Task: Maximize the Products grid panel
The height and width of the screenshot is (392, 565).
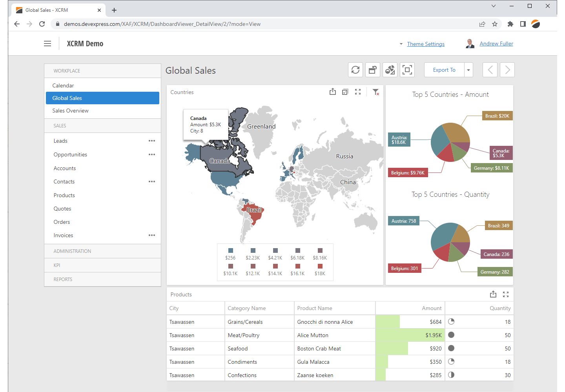Action: 506,294
